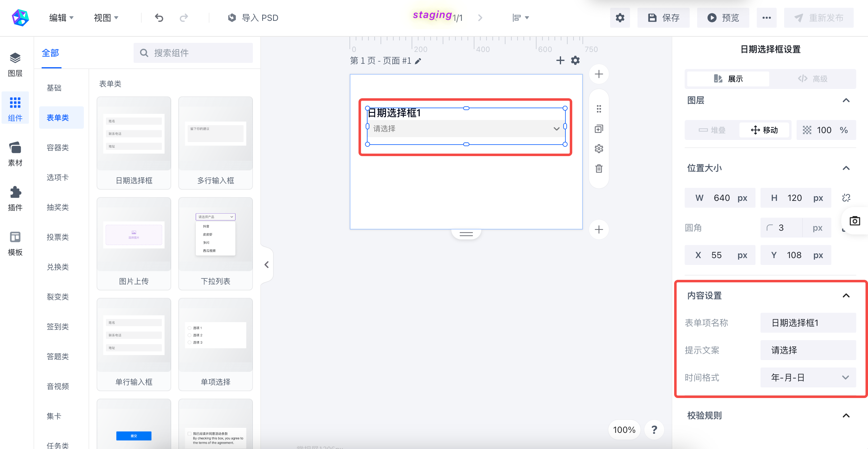Viewport: 868px width, 449px height.
Task: Collapse the 图层 section
Action: [x=846, y=100]
